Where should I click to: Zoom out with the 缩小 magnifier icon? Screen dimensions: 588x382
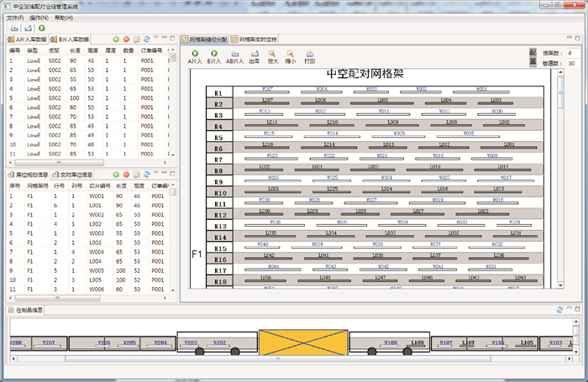click(x=291, y=54)
